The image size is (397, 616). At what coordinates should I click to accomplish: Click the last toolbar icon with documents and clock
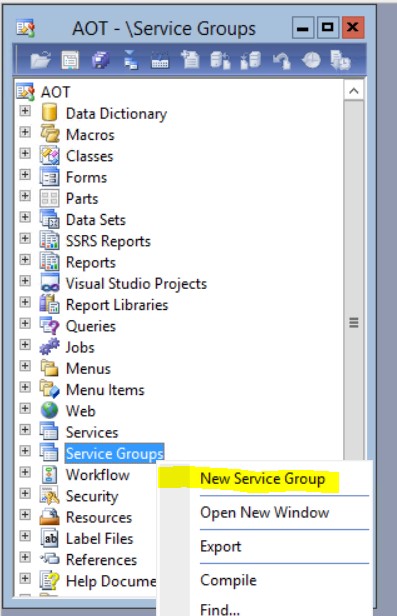click(x=340, y=60)
